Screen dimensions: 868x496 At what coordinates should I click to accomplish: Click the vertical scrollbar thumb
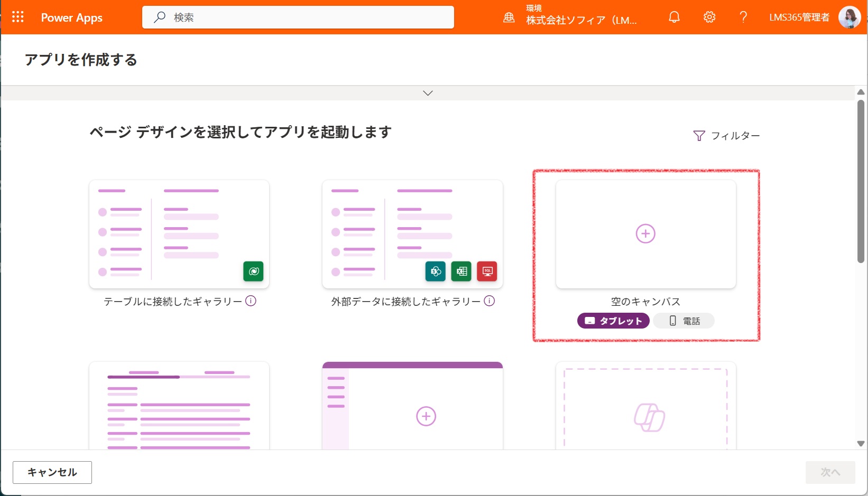(861, 181)
